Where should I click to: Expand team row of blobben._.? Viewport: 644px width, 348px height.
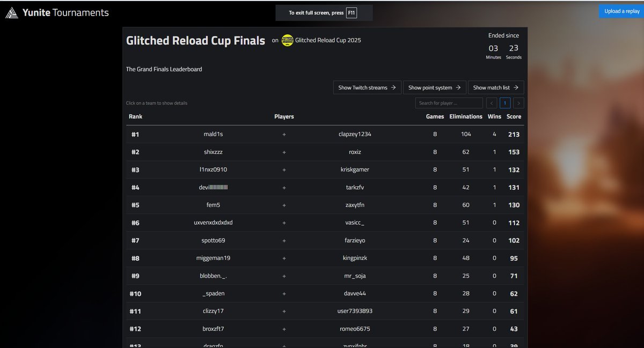(325, 276)
